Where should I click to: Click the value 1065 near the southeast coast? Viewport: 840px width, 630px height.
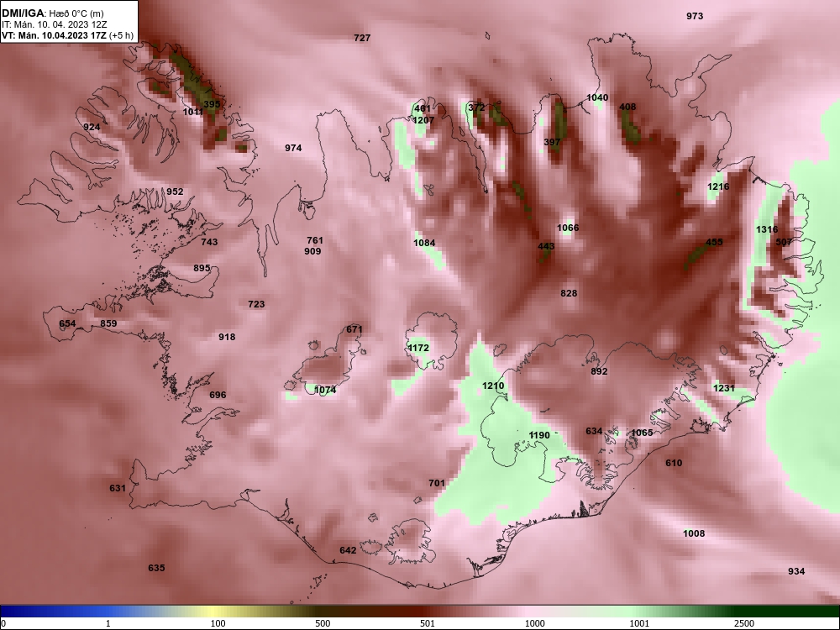[642, 433]
